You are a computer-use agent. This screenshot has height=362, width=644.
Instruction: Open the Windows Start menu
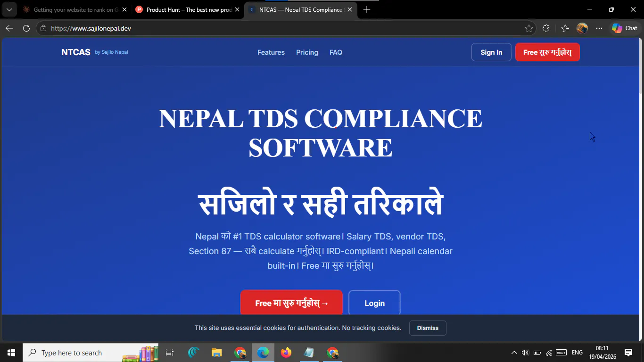click(11, 353)
